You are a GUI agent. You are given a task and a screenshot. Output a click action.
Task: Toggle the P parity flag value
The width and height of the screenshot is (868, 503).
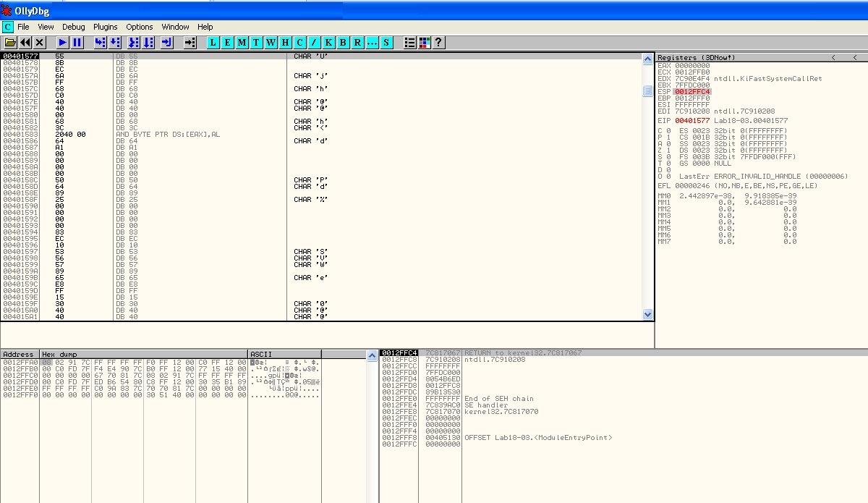(x=668, y=137)
